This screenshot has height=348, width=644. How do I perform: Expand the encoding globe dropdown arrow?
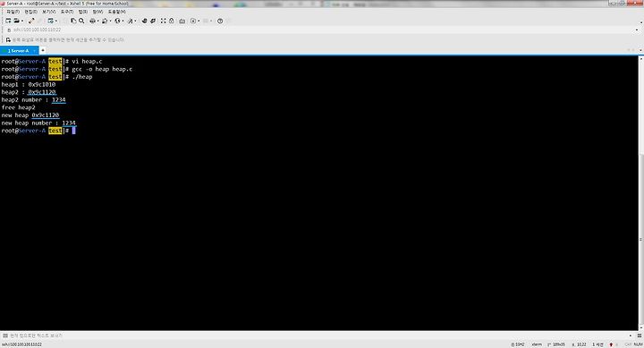coord(123,21)
